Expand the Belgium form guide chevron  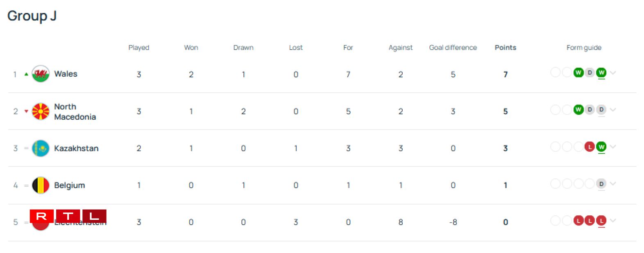(x=613, y=184)
